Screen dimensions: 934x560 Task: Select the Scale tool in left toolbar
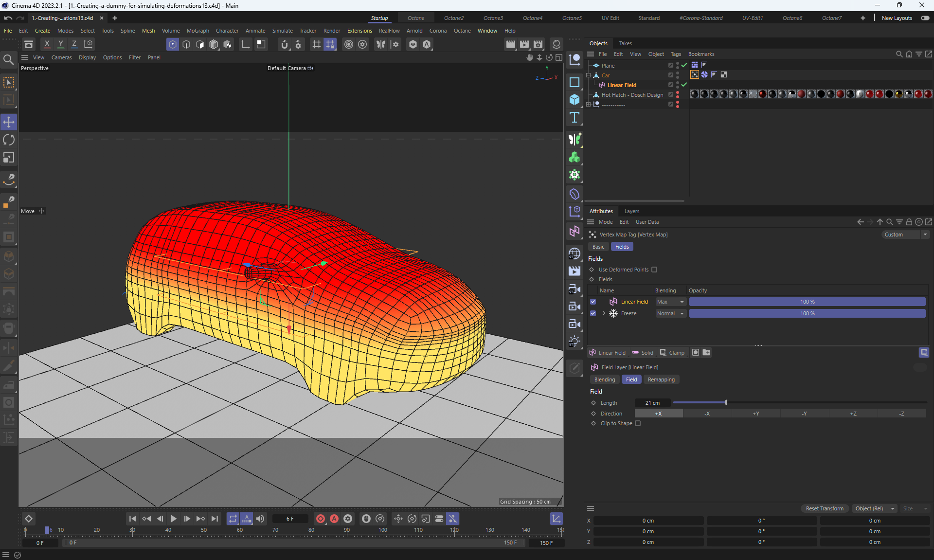pos(9,158)
